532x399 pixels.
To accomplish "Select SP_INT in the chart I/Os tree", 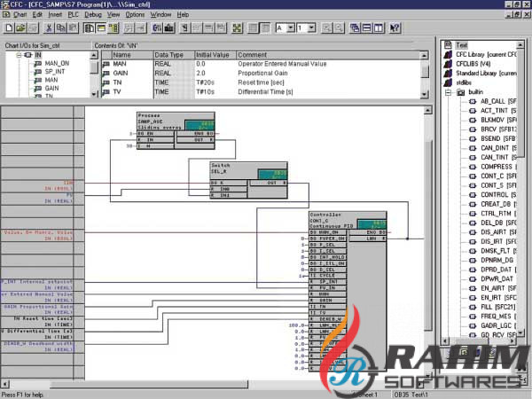I will point(55,72).
